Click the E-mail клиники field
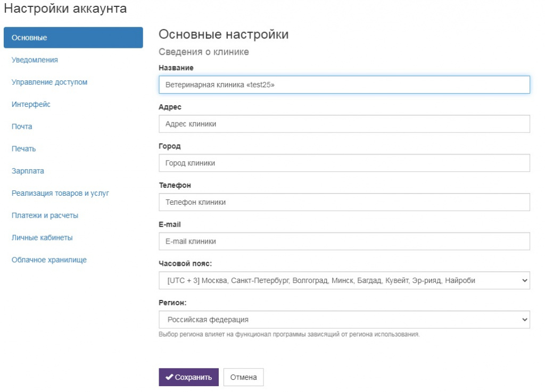Viewport: 545px width, 392px height. [344, 241]
